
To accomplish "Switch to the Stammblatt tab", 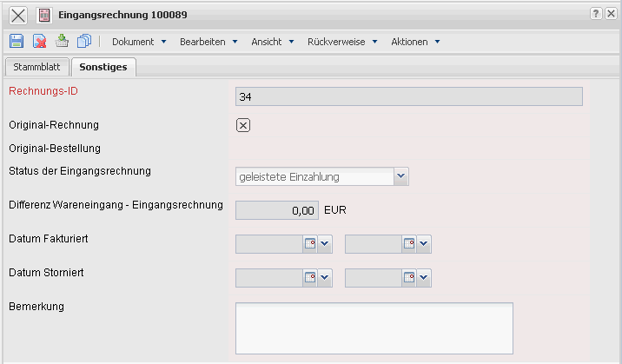I will 36,67.
